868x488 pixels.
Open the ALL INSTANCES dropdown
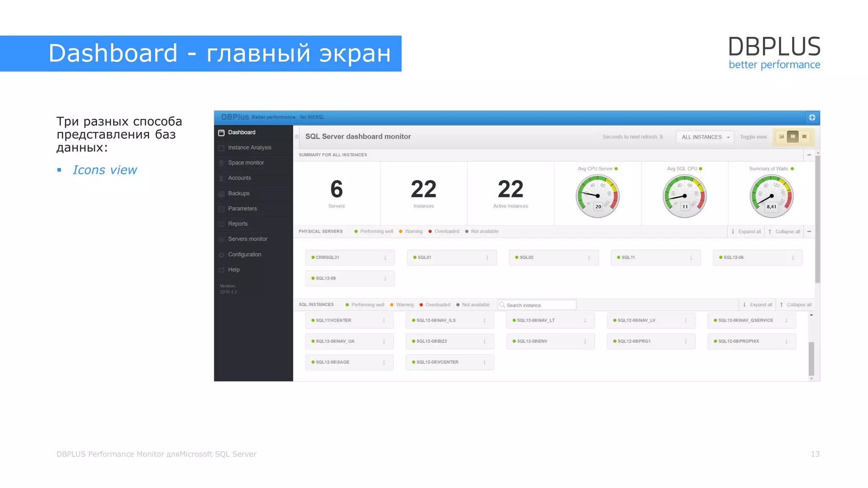coord(705,137)
